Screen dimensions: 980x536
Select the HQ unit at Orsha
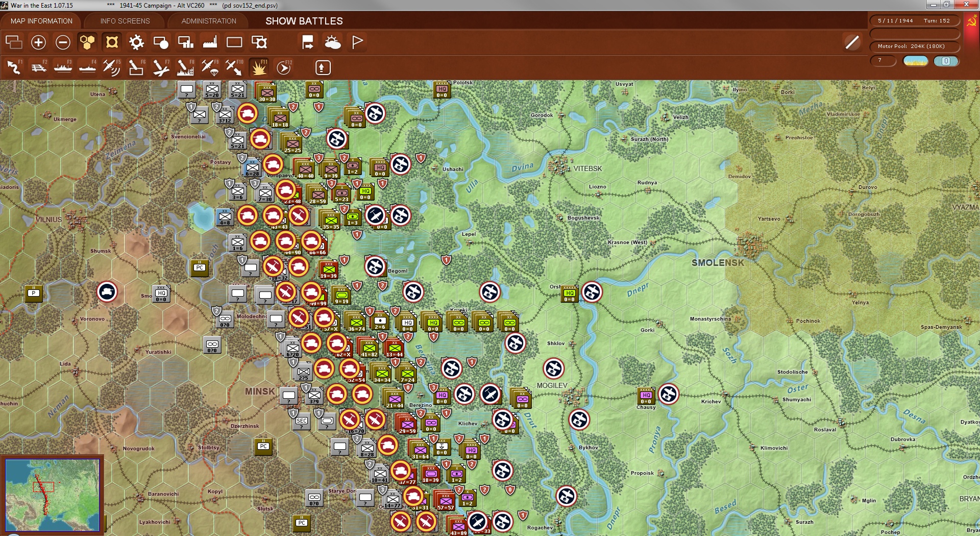570,294
